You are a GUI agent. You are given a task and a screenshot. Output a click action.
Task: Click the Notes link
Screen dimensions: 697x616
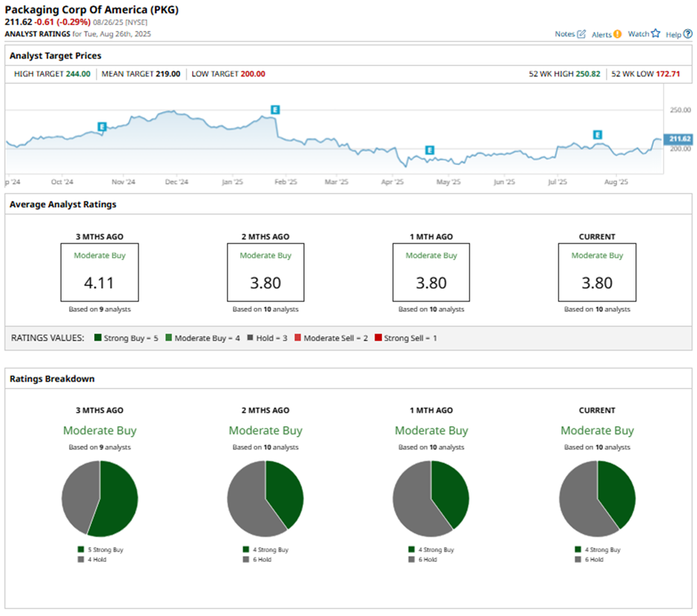pos(564,34)
